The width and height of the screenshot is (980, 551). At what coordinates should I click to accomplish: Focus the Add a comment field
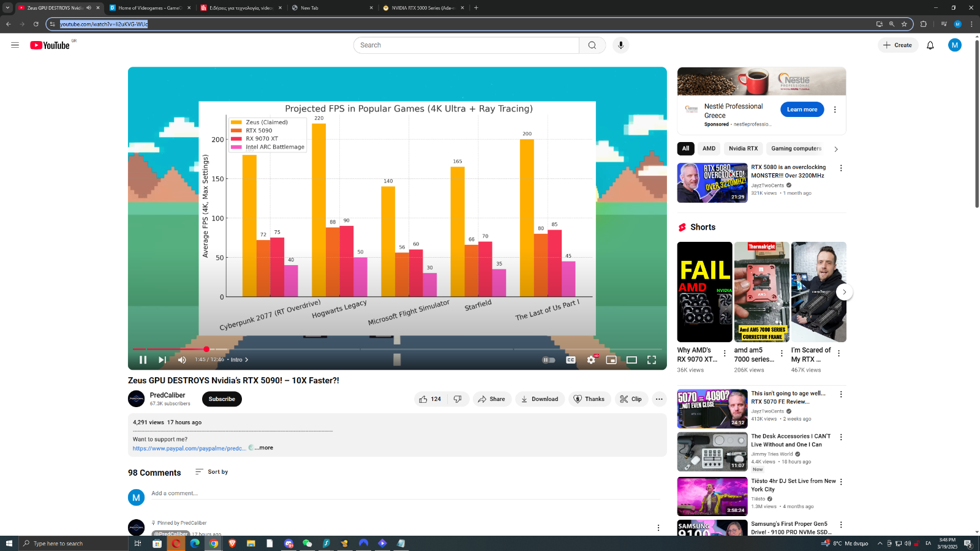(405, 493)
